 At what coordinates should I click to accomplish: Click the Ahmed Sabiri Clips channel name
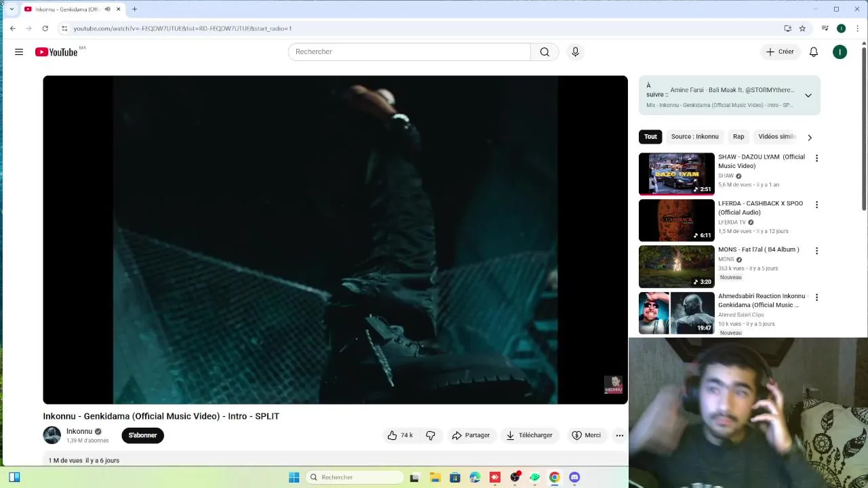click(741, 314)
